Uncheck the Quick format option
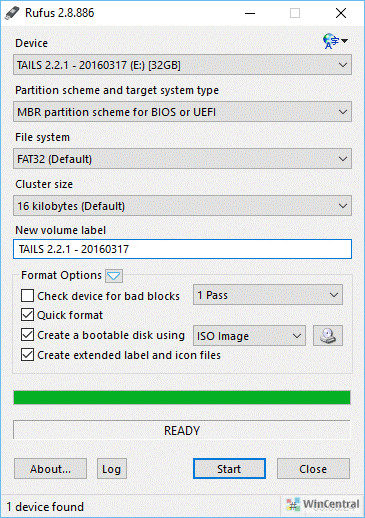Viewport: 365px width, 518px height. pos(27,315)
